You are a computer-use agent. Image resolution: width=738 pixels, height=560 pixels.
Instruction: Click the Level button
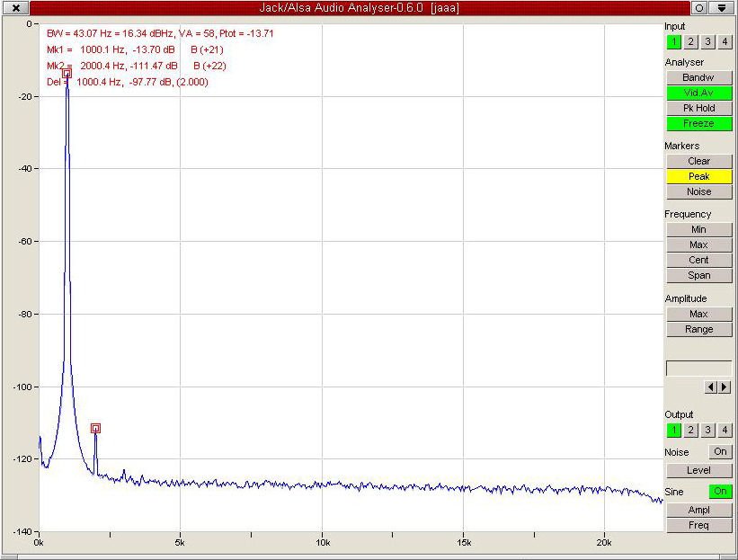click(699, 470)
